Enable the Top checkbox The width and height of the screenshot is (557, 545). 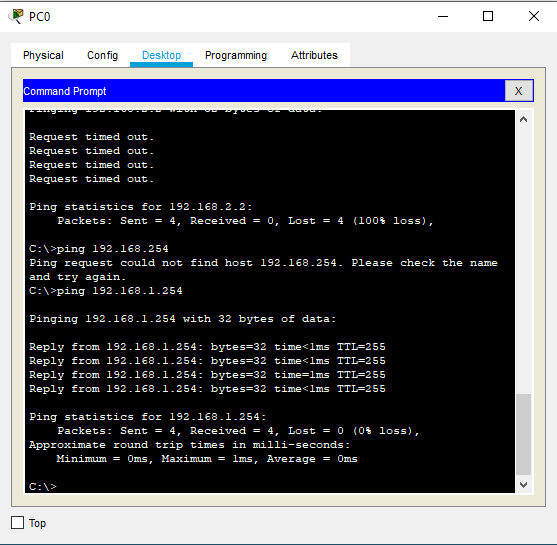(17, 523)
